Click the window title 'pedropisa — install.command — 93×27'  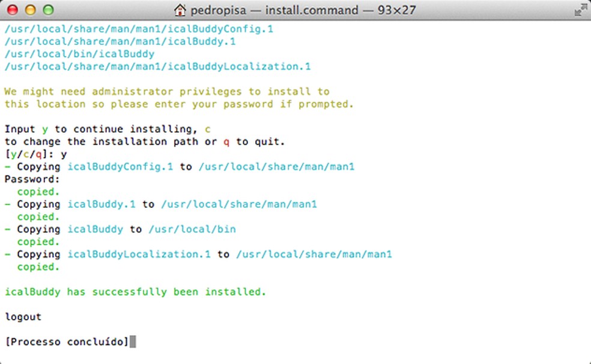click(x=303, y=10)
